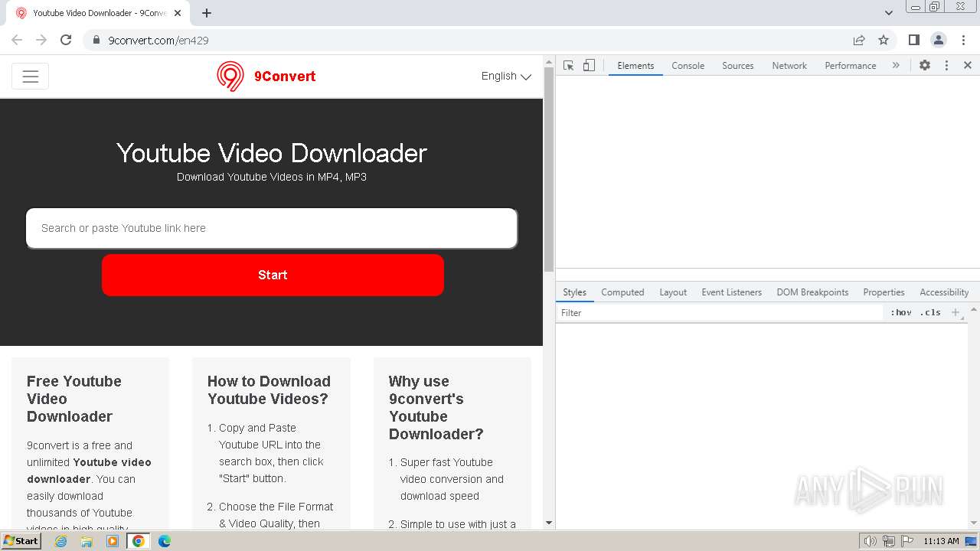Open the hamburger navigation menu
The image size is (980, 551).
point(31,77)
